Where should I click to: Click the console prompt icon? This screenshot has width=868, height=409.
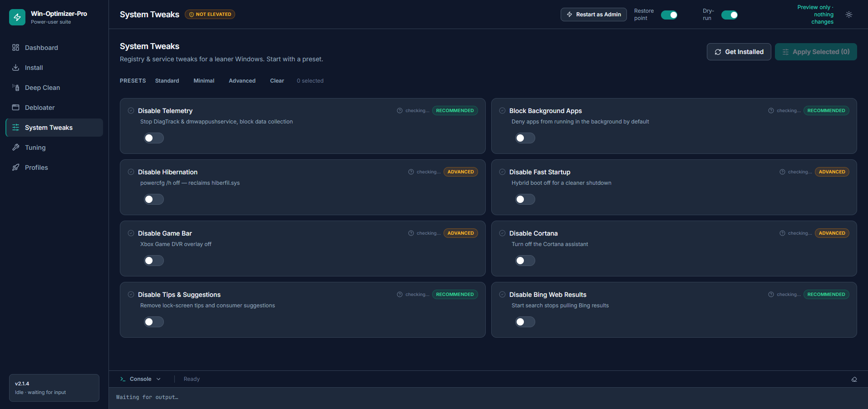(x=123, y=379)
